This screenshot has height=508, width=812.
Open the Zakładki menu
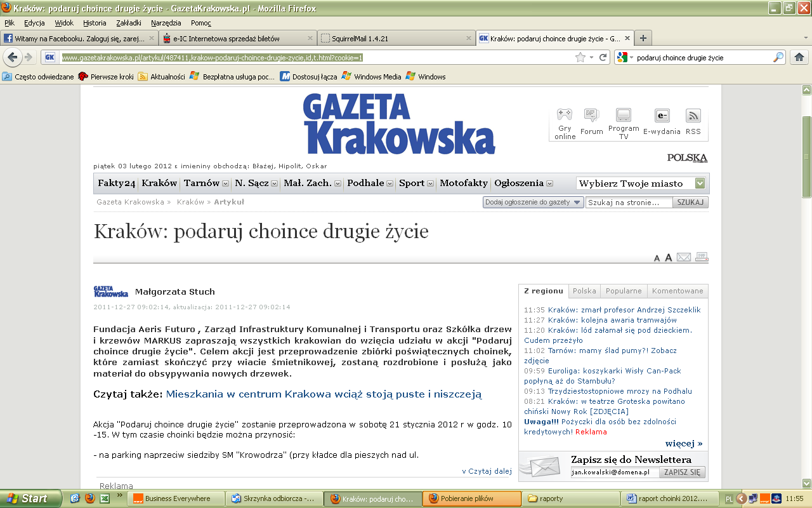click(x=129, y=23)
